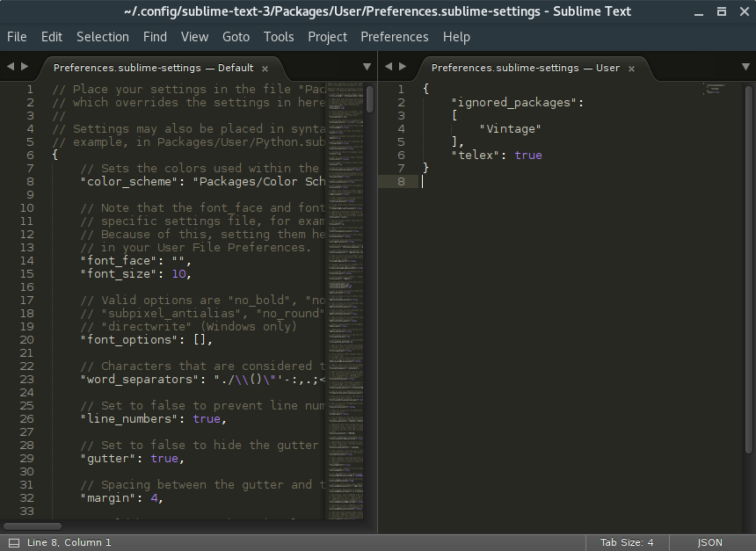Open the Goto menu

click(x=235, y=37)
